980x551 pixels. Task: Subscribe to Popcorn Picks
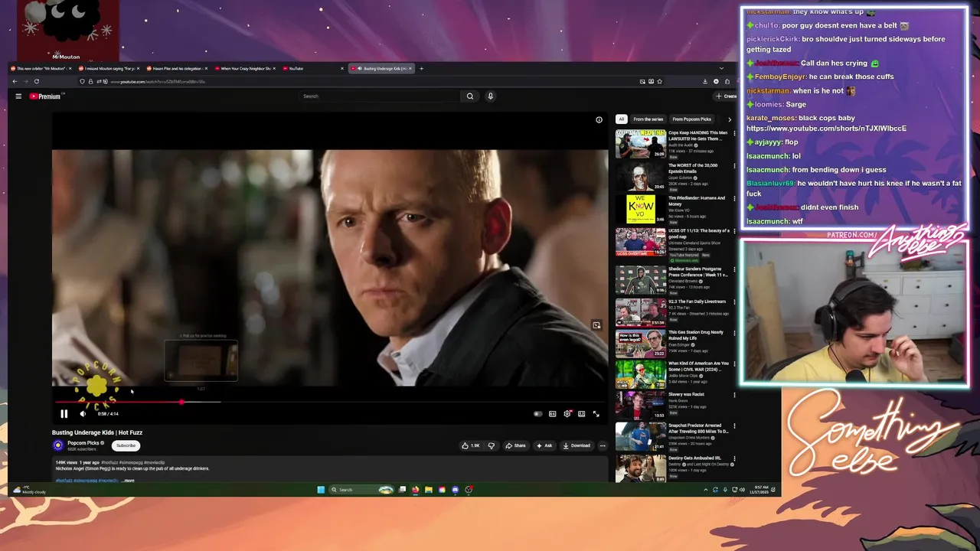coord(126,445)
